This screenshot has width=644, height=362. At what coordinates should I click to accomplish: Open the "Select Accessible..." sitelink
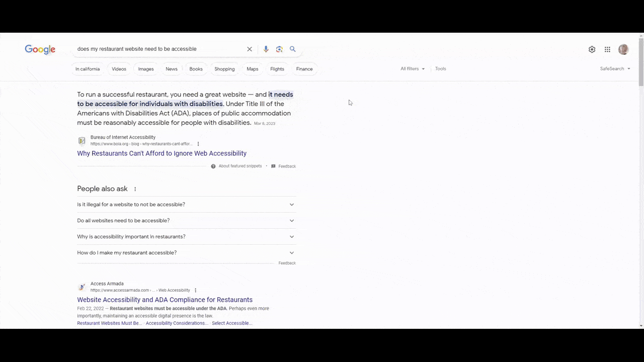[232, 323]
